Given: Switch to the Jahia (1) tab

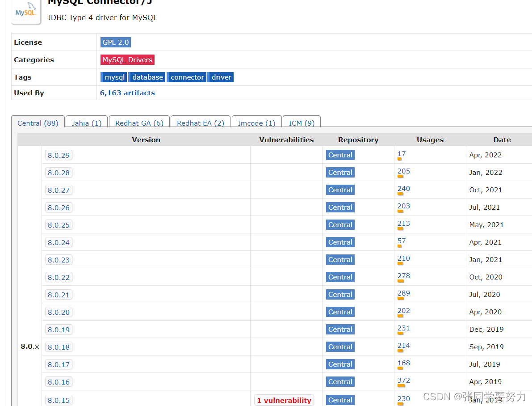Looking at the screenshot, I should click(x=87, y=123).
